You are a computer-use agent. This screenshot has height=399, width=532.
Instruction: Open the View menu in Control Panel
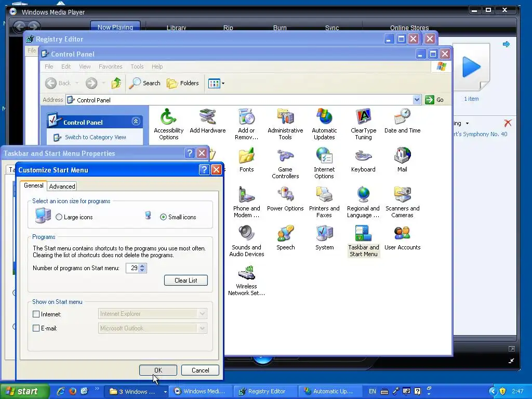(x=85, y=66)
